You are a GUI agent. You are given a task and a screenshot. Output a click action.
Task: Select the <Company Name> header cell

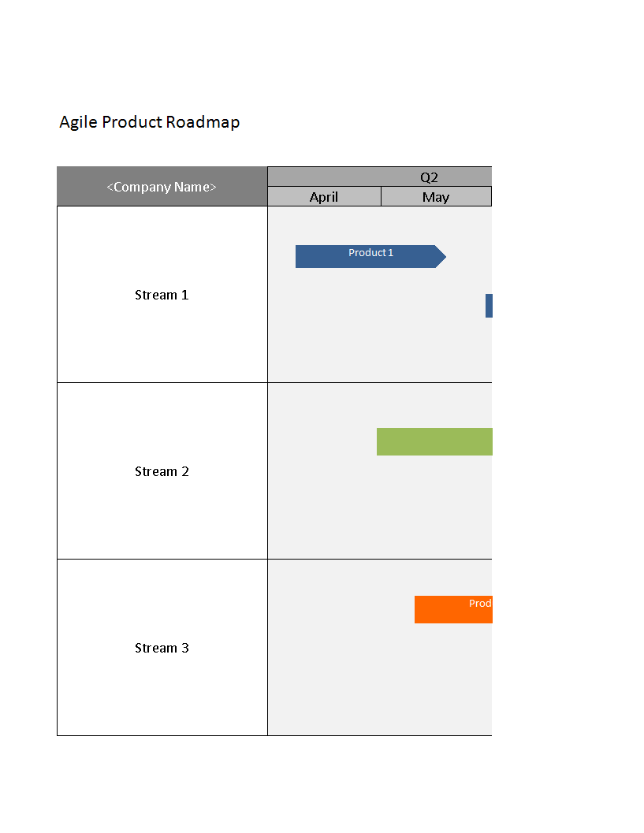(x=162, y=187)
